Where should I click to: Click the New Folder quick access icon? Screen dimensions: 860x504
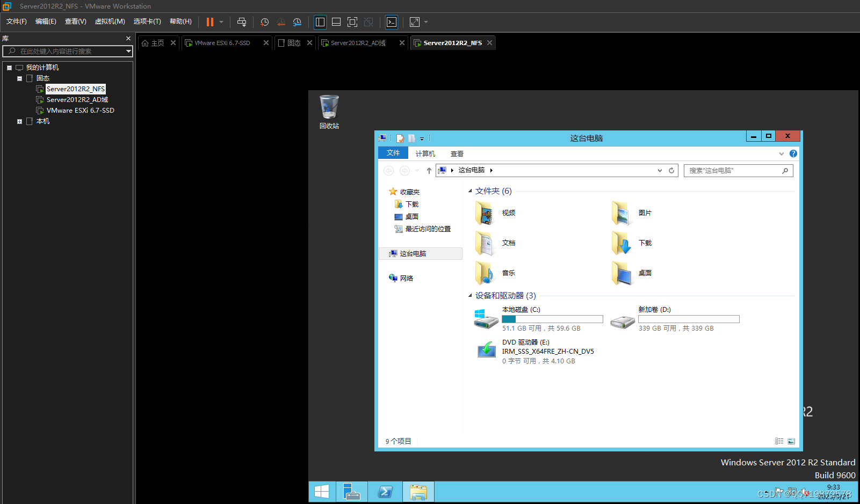click(x=411, y=138)
